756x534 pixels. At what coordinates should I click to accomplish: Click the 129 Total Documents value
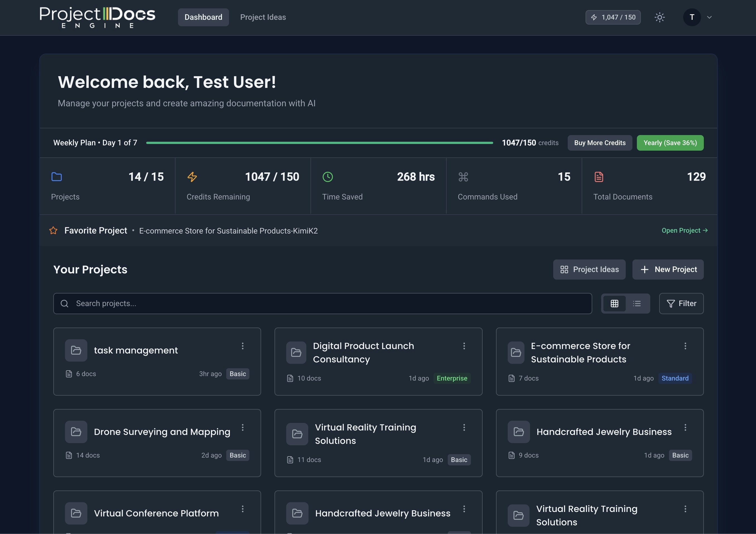click(696, 177)
